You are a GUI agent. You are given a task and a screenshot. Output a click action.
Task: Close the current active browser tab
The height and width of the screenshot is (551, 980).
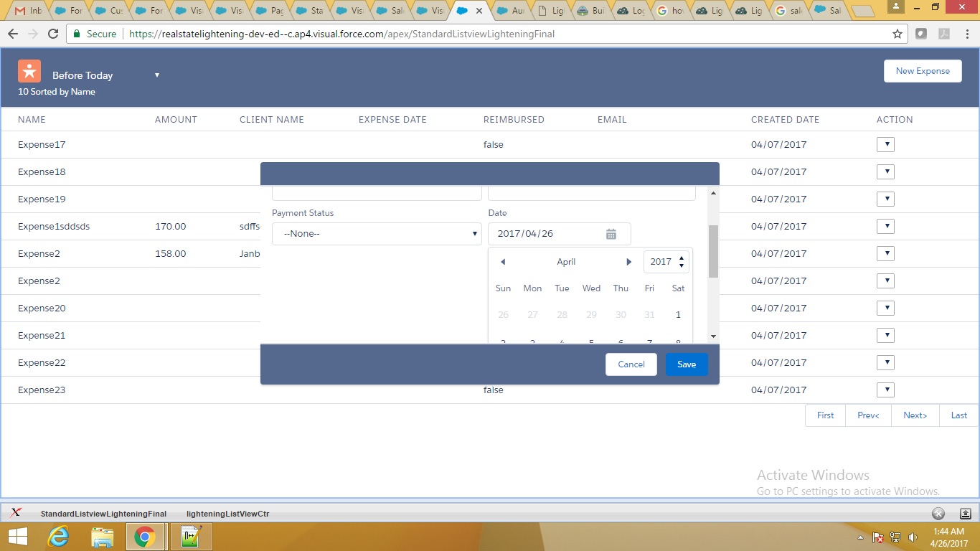pyautogui.click(x=479, y=11)
